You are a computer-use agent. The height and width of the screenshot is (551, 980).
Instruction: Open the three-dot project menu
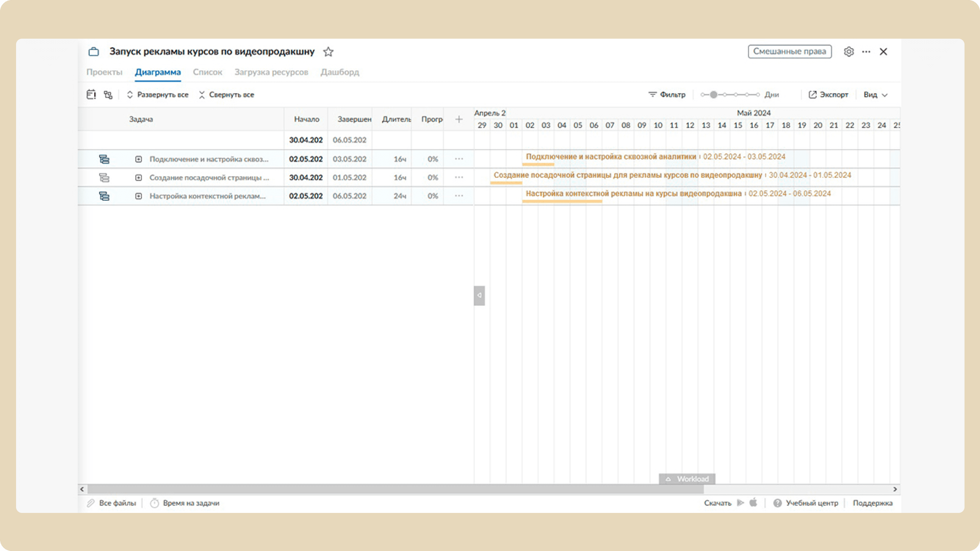[866, 51]
